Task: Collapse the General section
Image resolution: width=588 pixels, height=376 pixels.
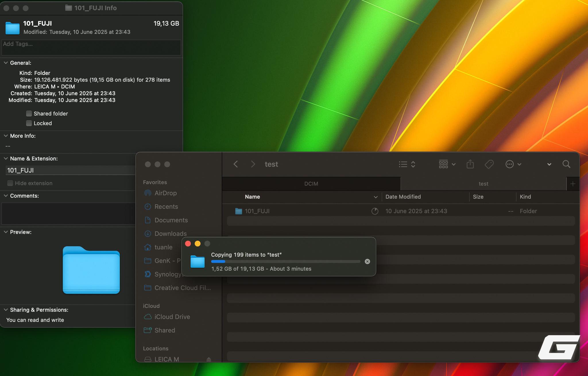Action: pos(6,63)
